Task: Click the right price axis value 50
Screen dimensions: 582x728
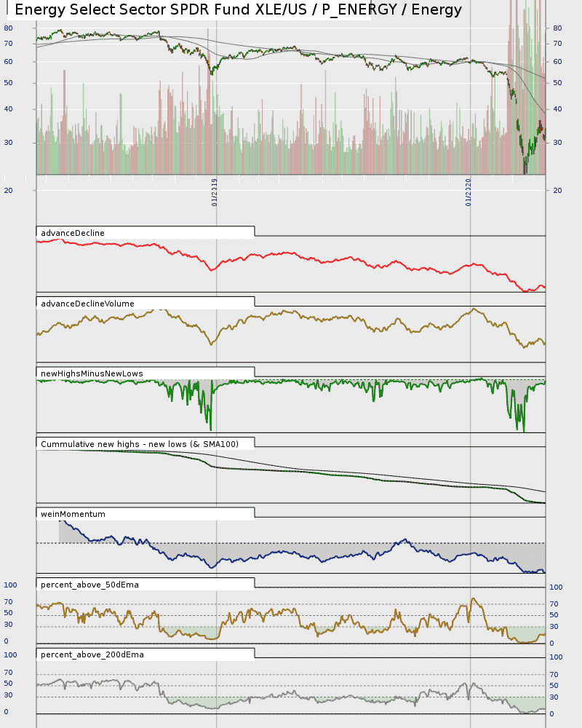Action: tap(557, 83)
